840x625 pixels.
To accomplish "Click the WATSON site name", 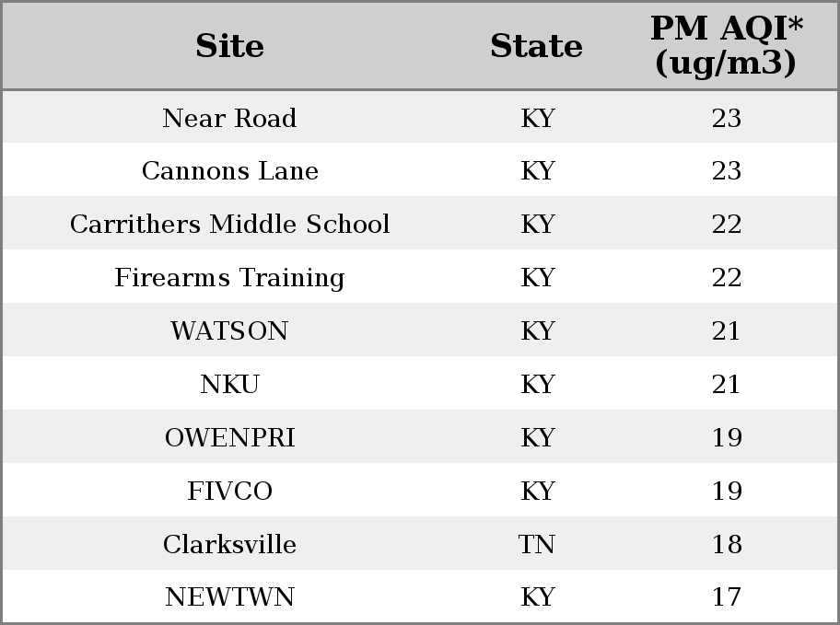I will 229,331.
